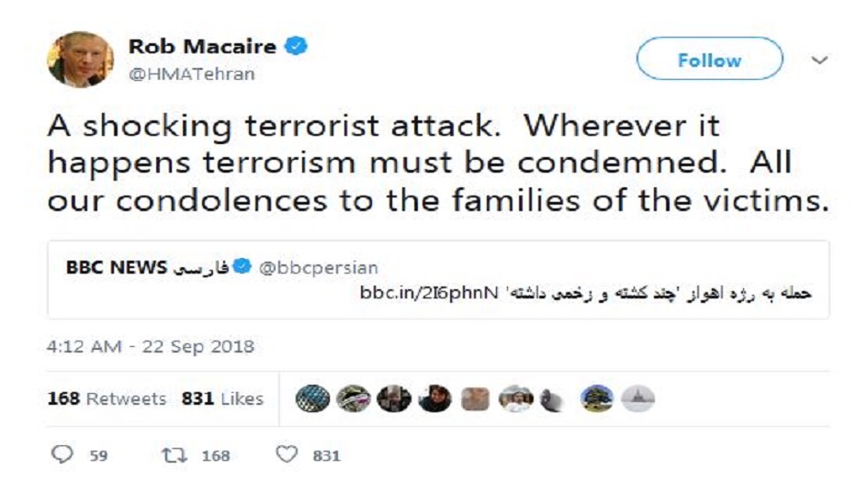868x482 pixels.
Task: Open the @HMATehran handle link
Action: [x=191, y=73]
